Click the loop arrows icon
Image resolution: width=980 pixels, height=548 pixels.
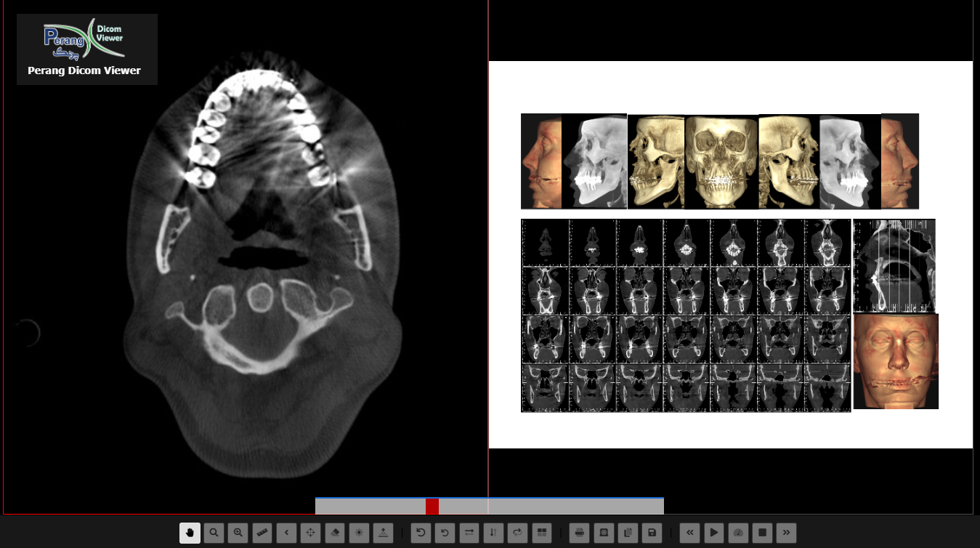pos(517,533)
